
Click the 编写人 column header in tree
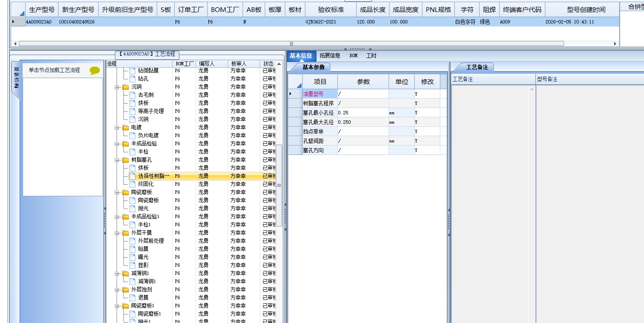point(212,64)
